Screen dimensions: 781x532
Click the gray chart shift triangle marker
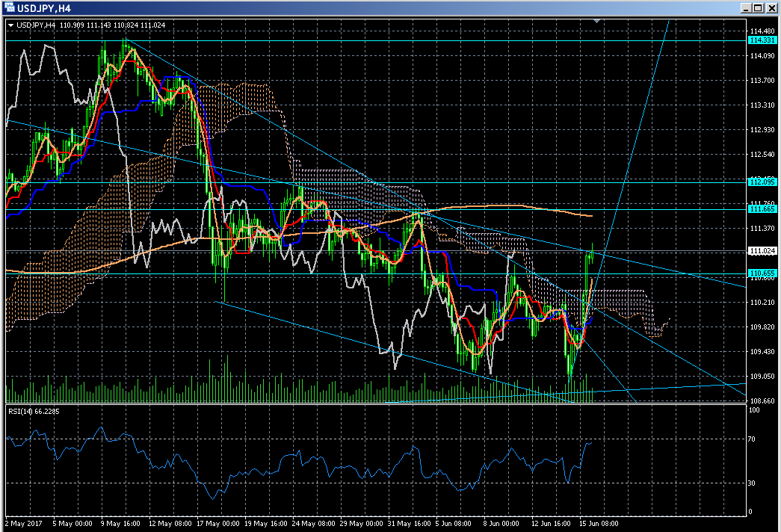tap(596, 22)
